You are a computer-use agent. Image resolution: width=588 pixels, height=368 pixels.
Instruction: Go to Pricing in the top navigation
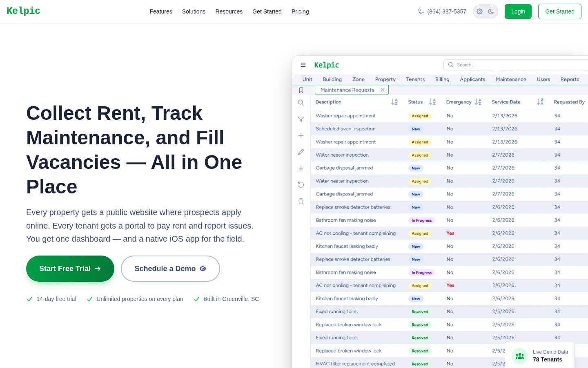point(300,11)
